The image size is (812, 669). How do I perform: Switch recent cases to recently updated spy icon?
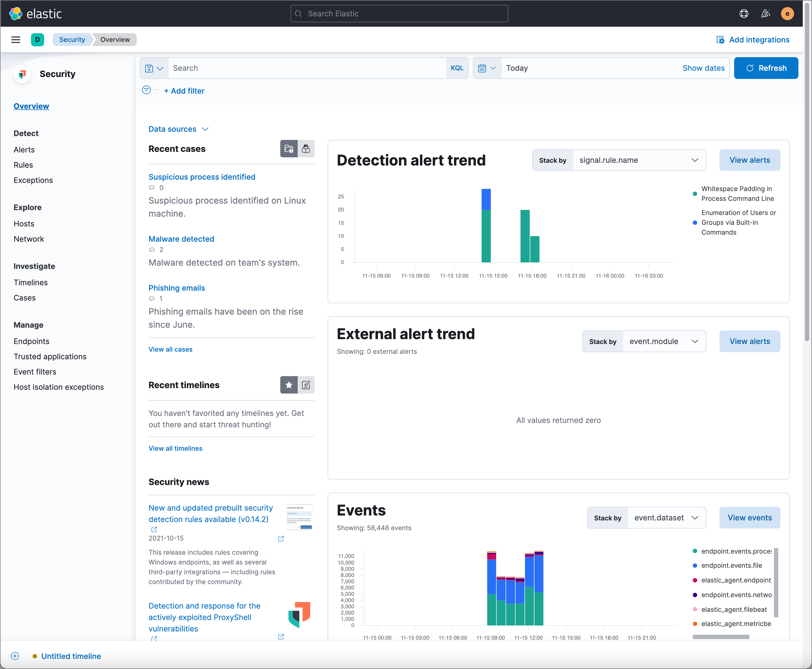tap(306, 149)
